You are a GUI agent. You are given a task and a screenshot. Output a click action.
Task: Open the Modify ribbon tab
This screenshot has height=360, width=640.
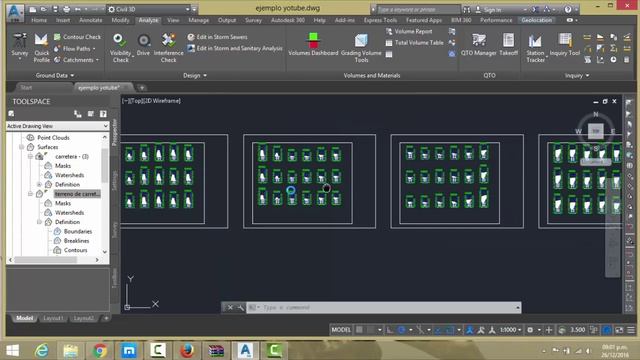coord(120,20)
